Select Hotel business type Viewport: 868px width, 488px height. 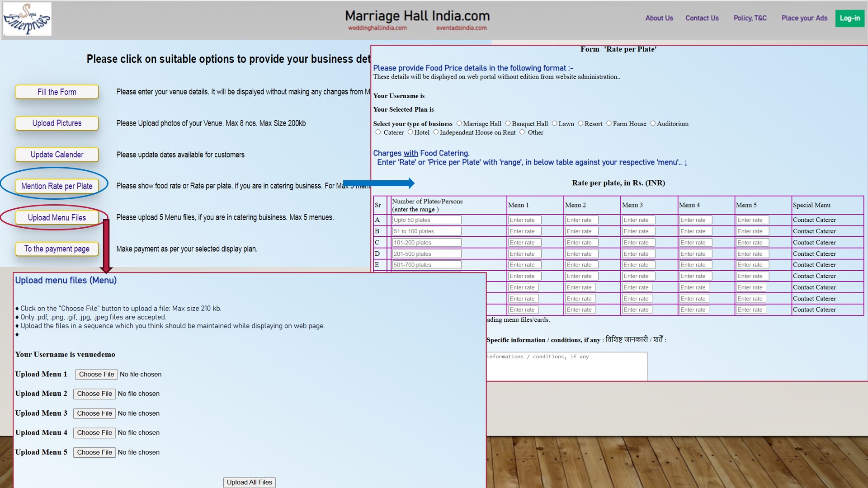(410, 132)
